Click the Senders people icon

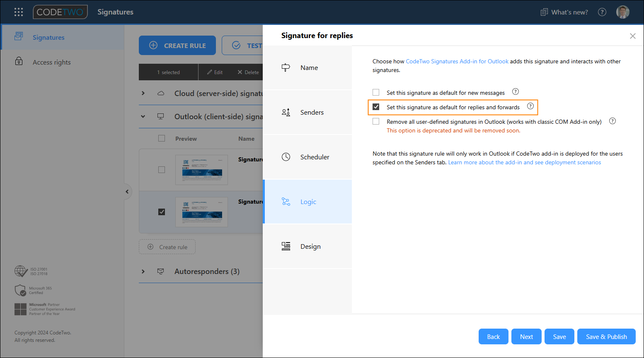point(286,112)
